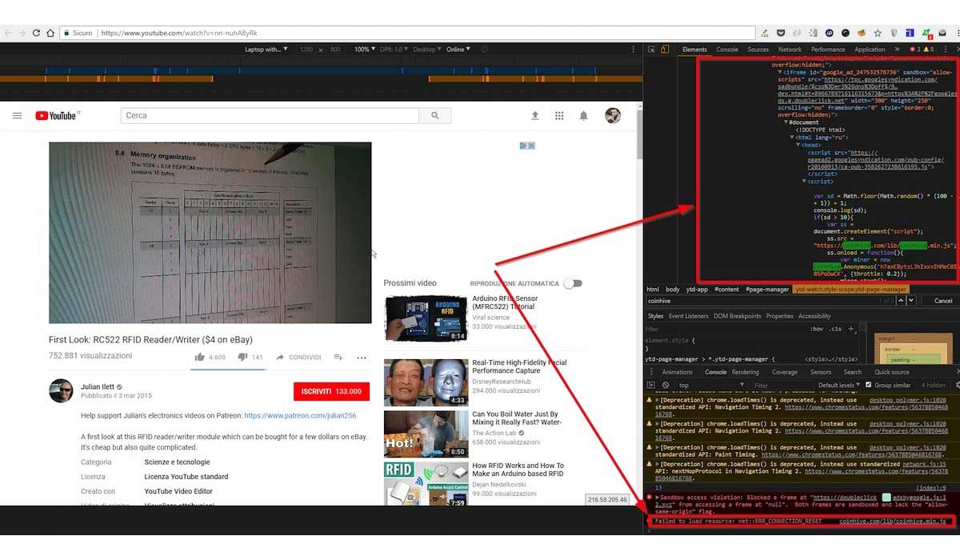Click CONDIVIDI share button

pos(298,358)
